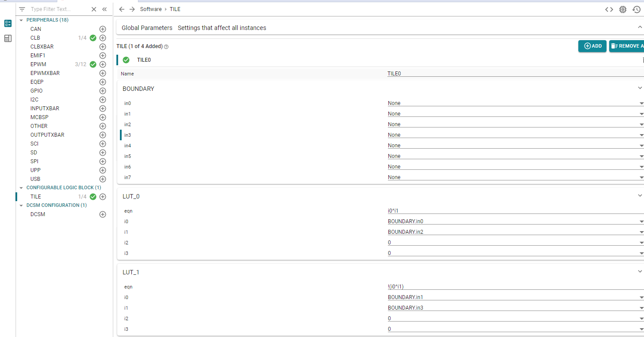Viewport: 644px width, 337px height.
Task: Open the device view chip icon
Action: pos(622,9)
